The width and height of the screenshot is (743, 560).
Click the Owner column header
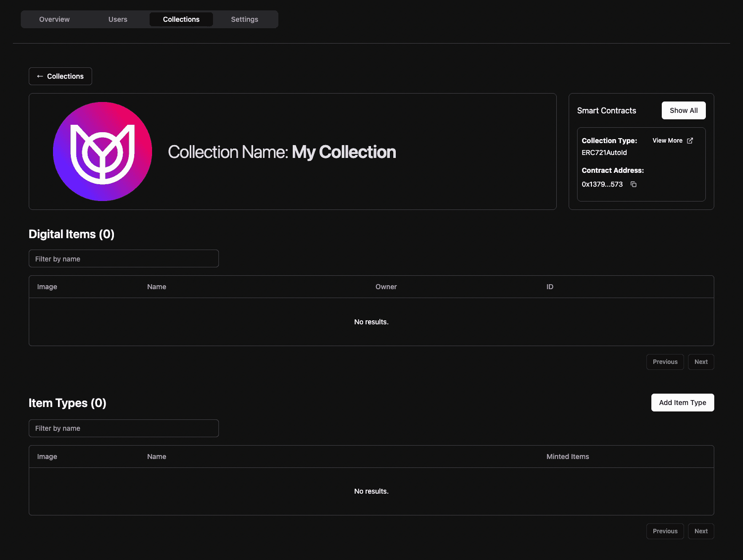[x=386, y=287]
